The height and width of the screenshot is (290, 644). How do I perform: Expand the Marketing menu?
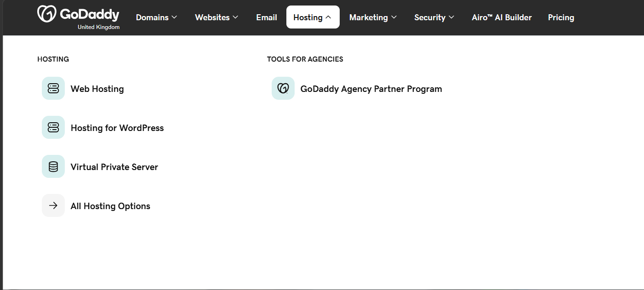[x=373, y=17]
